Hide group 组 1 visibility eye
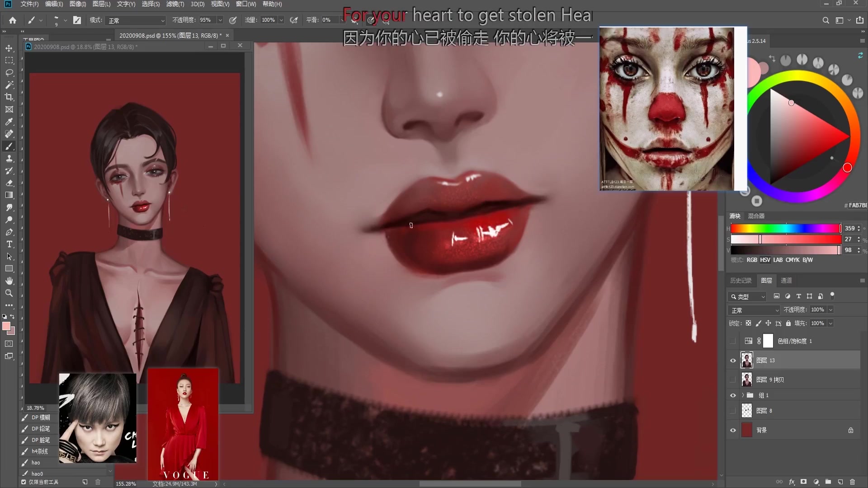Image resolution: width=868 pixels, height=488 pixels. coord(733,395)
